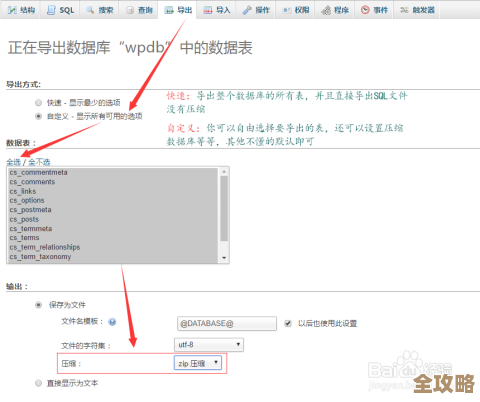Click the @DATABASE@ file name template field
The height and width of the screenshot is (402, 480).
(x=227, y=323)
